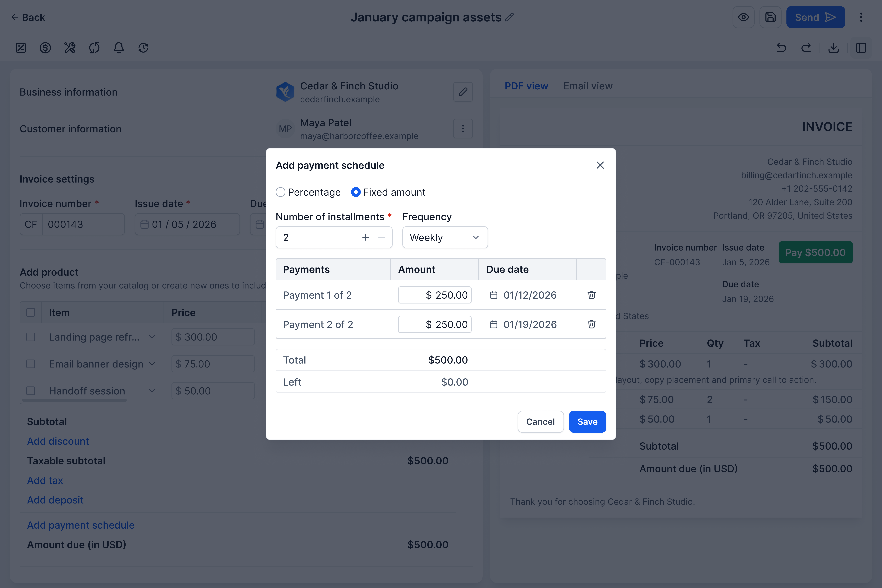Click the preview eye icon in header
This screenshot has width=882, height=588.
[743, 17]
